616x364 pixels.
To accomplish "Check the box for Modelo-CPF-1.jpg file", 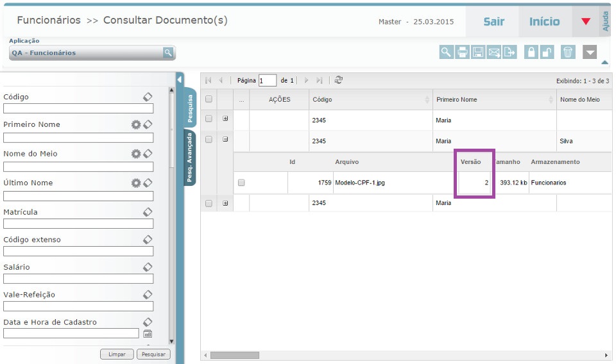I will (241, 183).
